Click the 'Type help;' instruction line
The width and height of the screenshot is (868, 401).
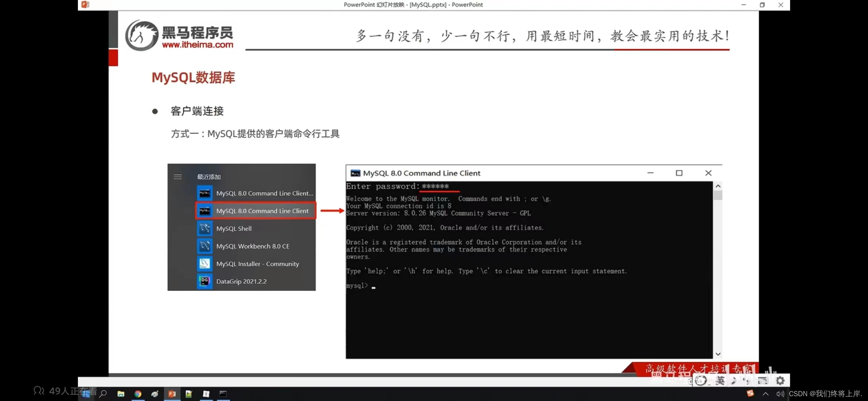pos(486,271)
